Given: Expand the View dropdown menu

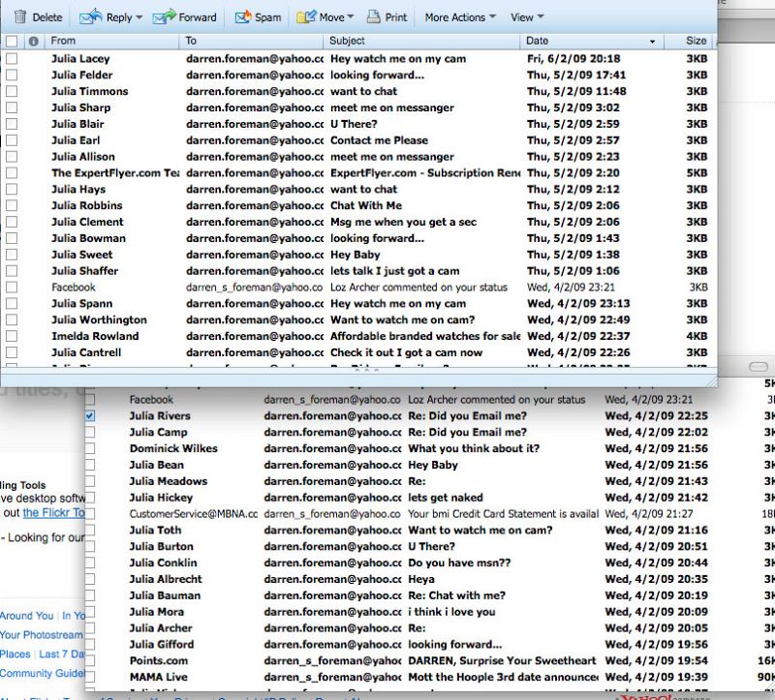Looking at the screenshot, I should 527,16.
